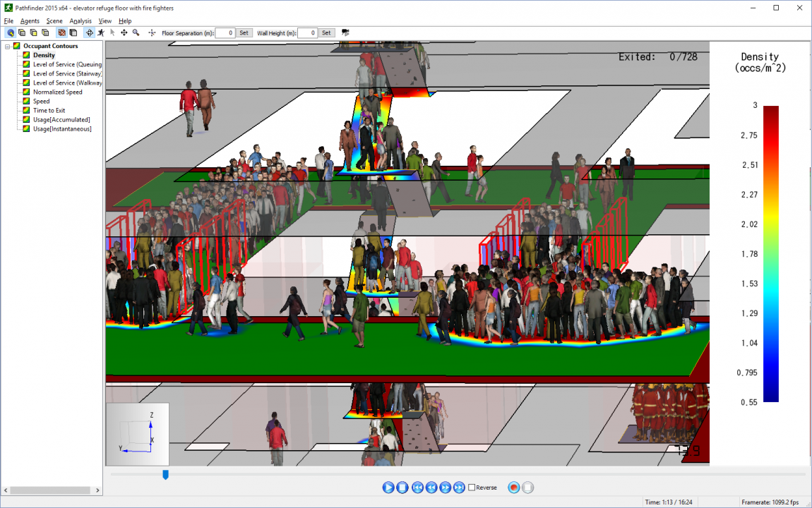Collapse the Occupant Contours tree node
Image resolution: width=812 pixels, height=508 pixels.
pos(7,46)
